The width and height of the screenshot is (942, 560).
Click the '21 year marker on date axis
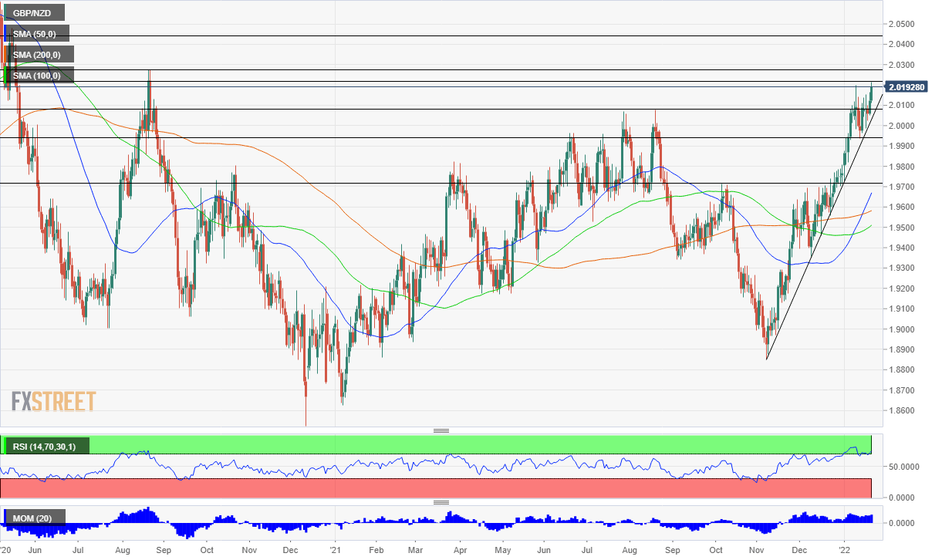pos(336,552)
